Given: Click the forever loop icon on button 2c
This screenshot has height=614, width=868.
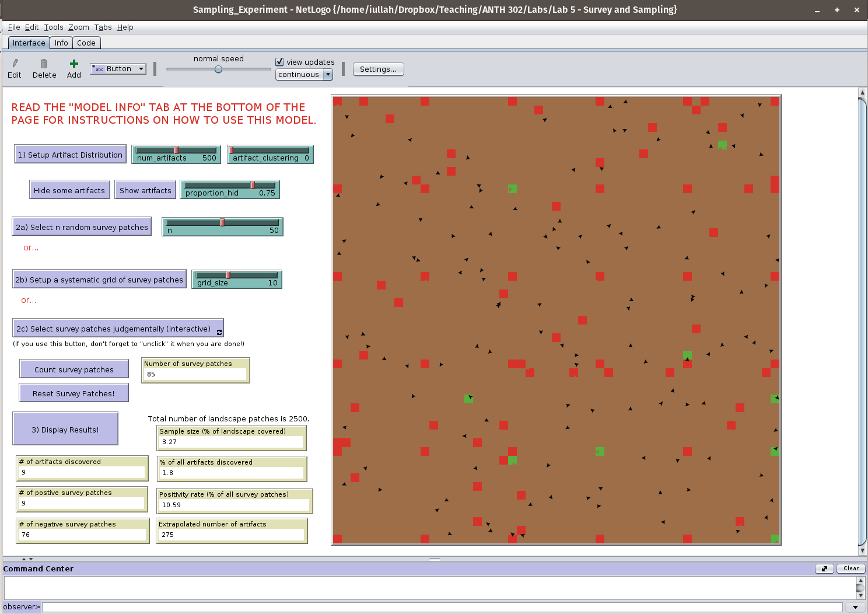Looking at the screenshot, I should [x=219, y=332].
